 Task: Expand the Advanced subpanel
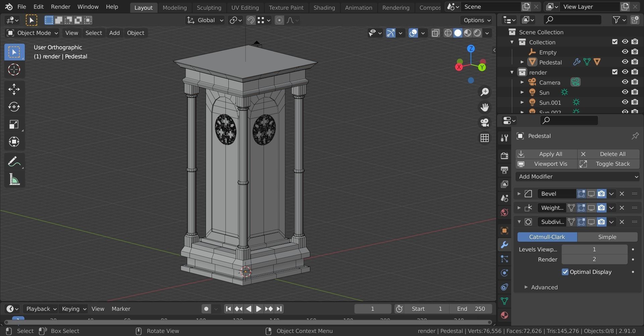point(526,287)
